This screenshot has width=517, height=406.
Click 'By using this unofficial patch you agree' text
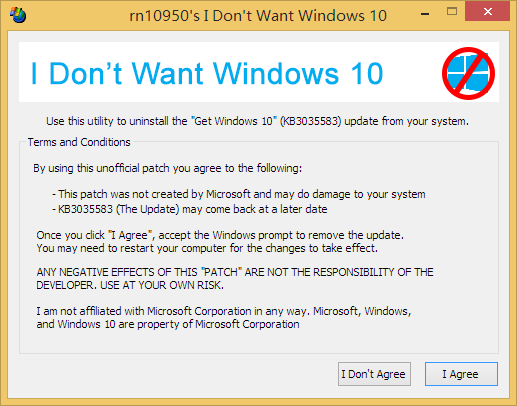click(167, 168)
